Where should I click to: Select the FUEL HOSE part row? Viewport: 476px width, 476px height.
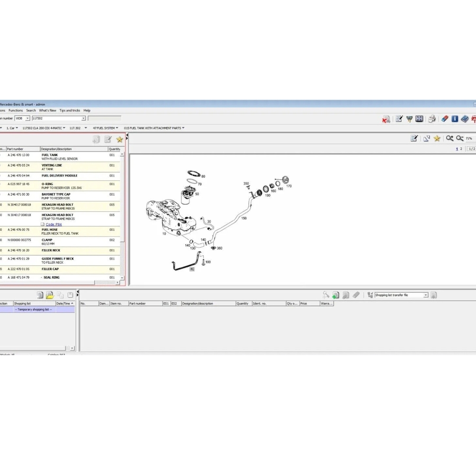click(x=60, y=231)
